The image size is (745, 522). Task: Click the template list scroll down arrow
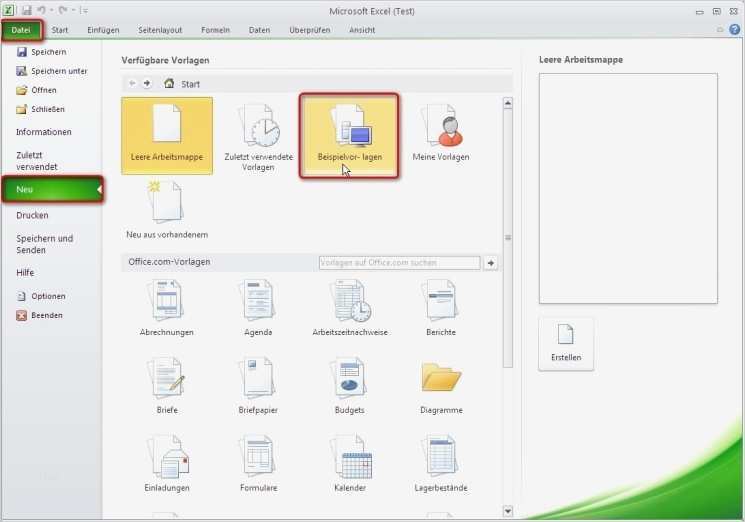(x=508, y=511)
